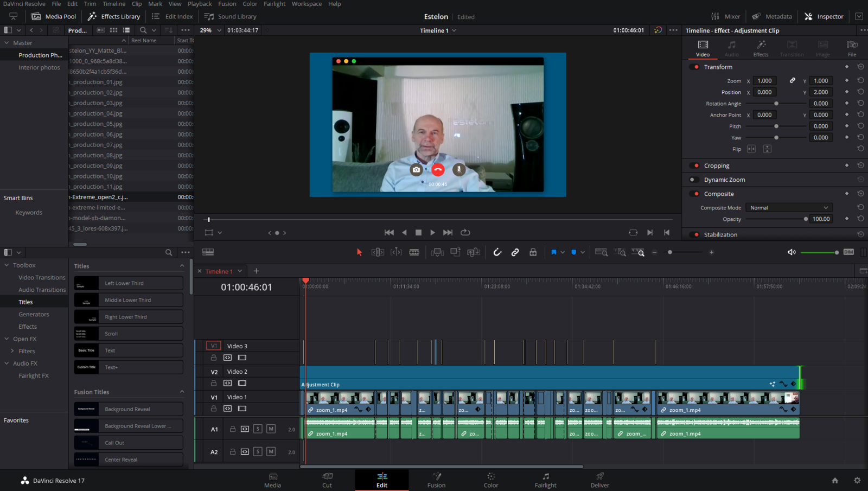Open the audio Mixer panel

[x=725, y=16]
